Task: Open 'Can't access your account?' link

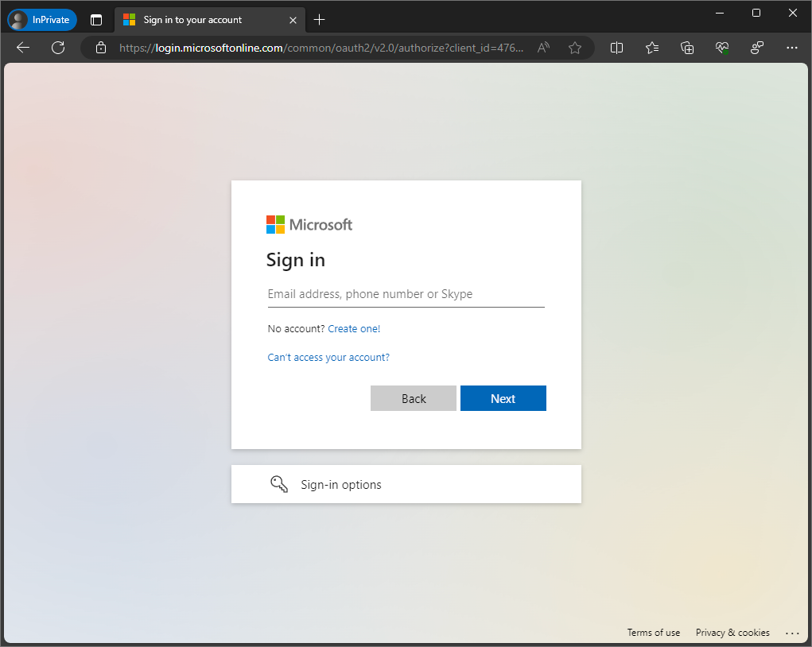Action: [x=328, y=357]
